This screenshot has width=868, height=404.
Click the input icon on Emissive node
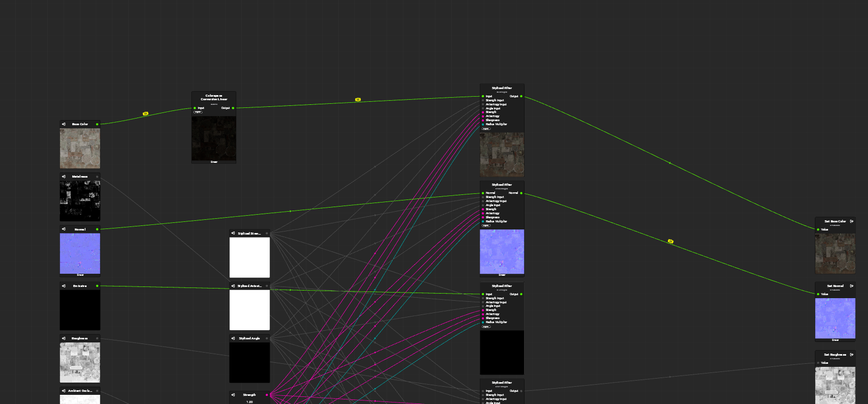[64, 286]
